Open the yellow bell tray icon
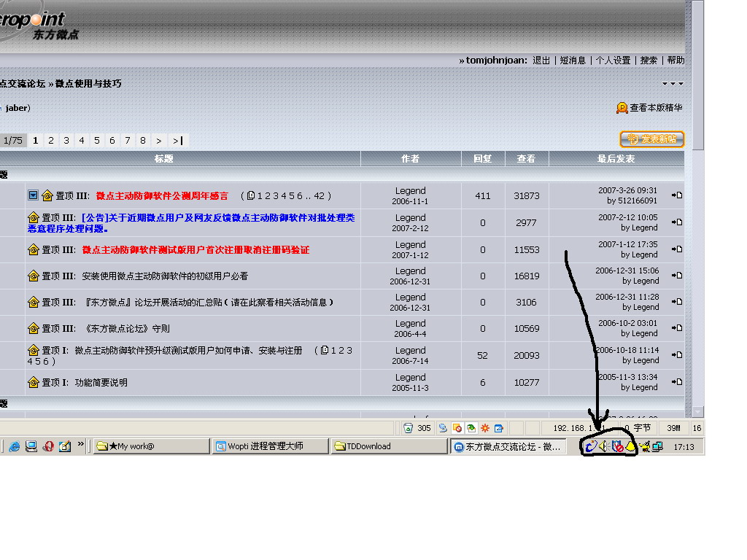This screenshot has width=747, height=560. click(631, 447)
